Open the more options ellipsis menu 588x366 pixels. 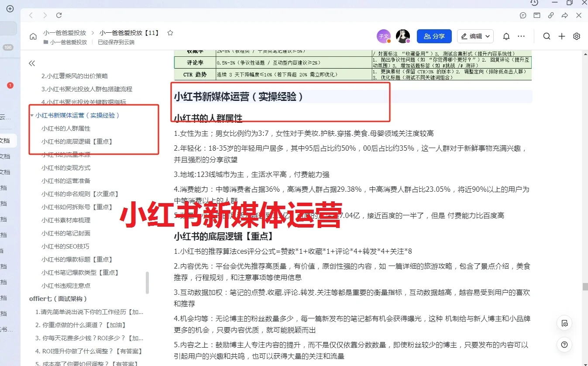click(521, 36)
